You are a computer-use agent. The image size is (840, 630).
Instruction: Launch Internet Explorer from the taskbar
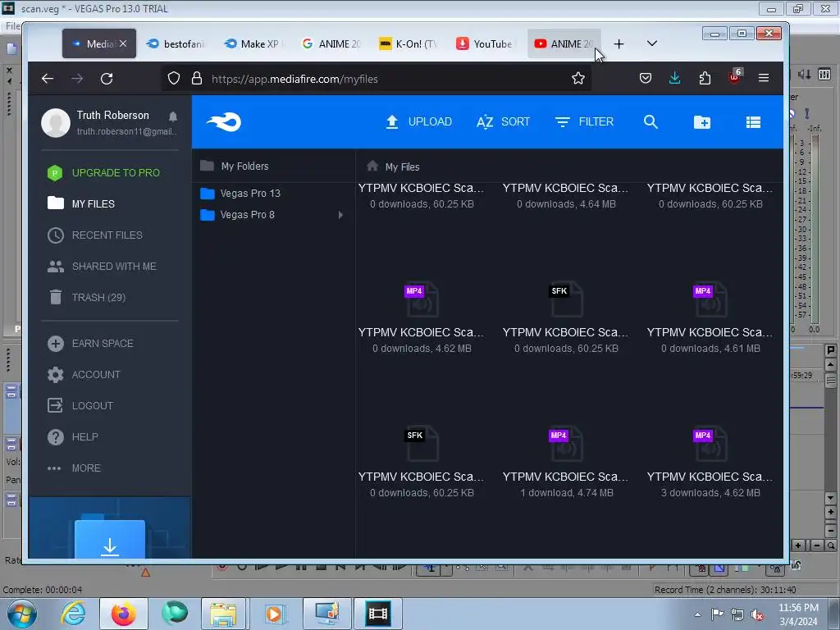point(73,614)
